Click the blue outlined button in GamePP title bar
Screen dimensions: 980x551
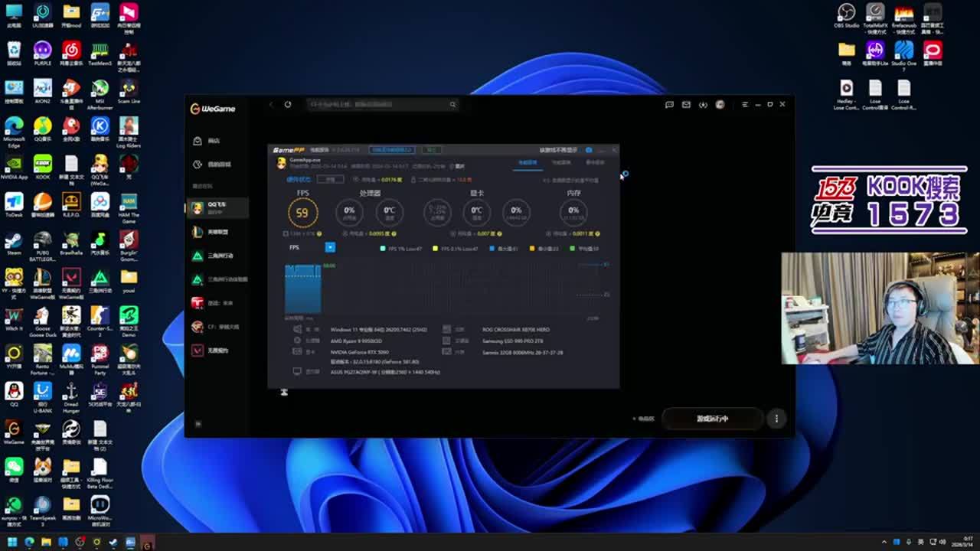click(x=391, y=150)
